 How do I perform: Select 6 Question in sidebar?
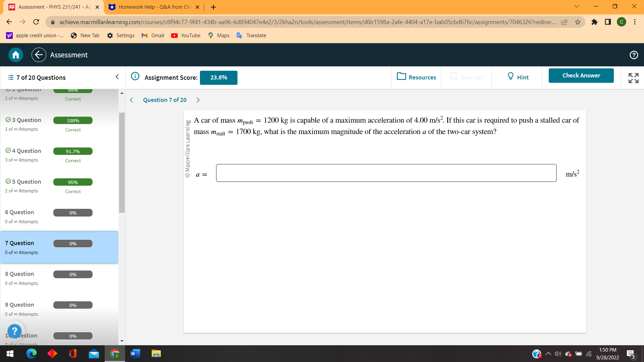coord(19,212)
